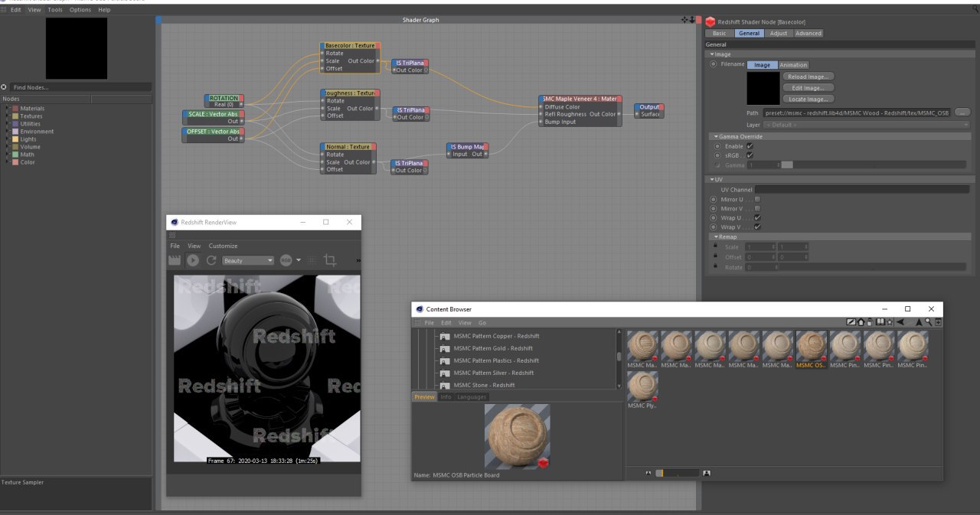
Task: Select MSMC Stone - Redshift folder in the tree
Action: [484, 385]
